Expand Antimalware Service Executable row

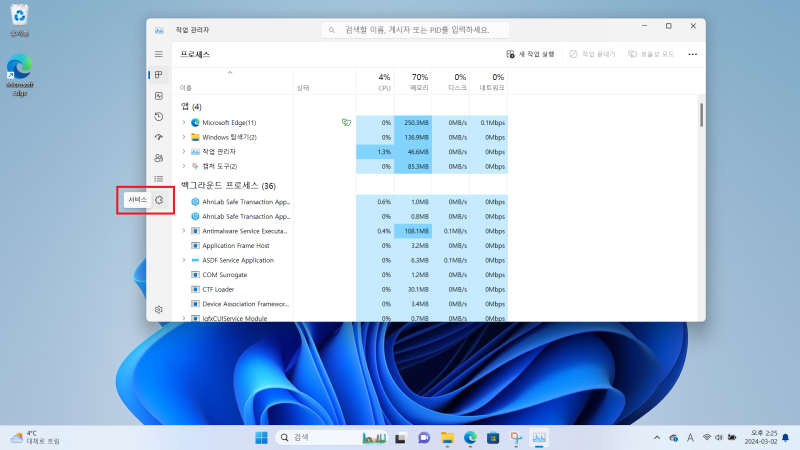point(184,231)
